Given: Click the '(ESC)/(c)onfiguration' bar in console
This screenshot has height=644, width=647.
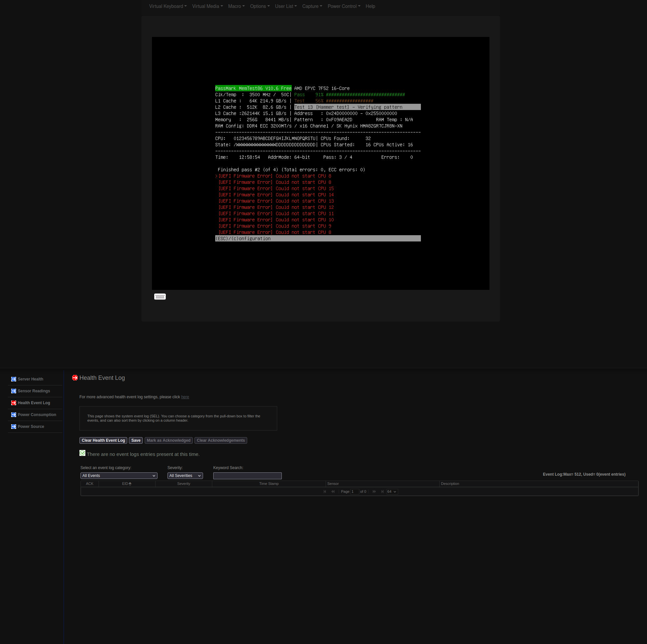Looking at the screenshot, I should pos(318,238).
